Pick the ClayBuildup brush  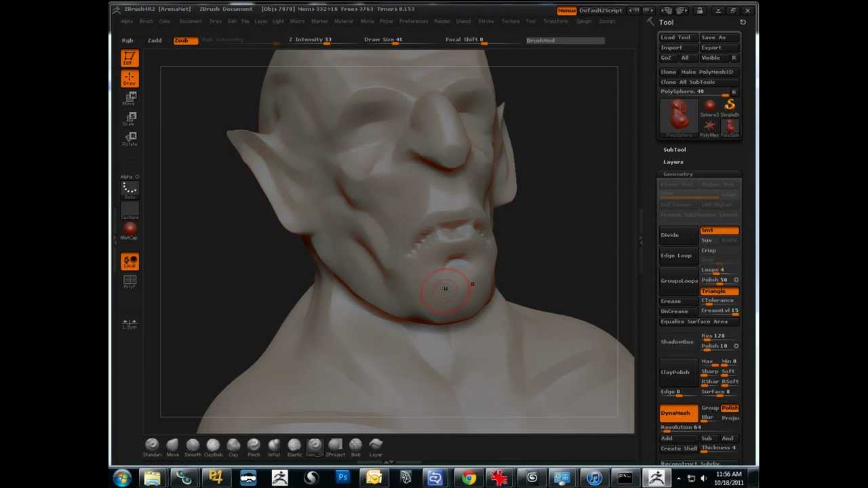pyautogui.click(x=213, y=447)
